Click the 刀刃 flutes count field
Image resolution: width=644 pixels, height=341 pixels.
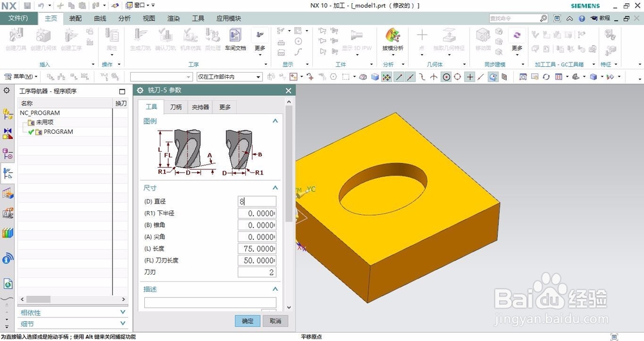(x=257, y=272)
